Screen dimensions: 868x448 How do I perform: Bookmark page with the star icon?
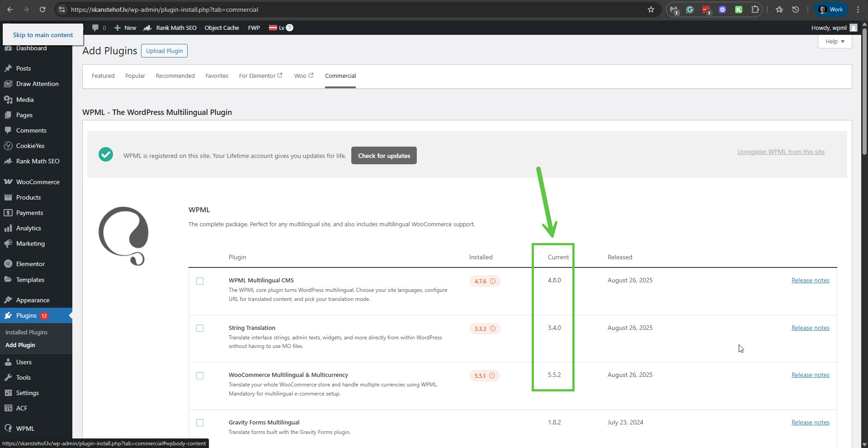point(651,10)
